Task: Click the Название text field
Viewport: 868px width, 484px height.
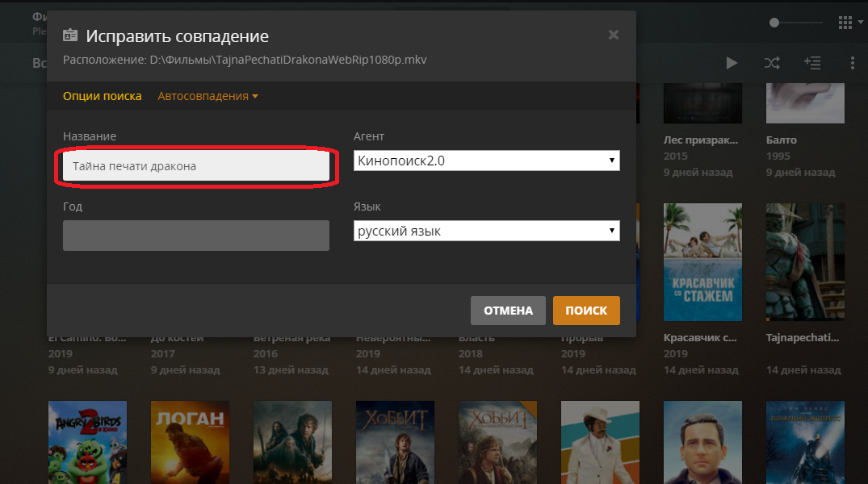Action: [x=196, y=166]
